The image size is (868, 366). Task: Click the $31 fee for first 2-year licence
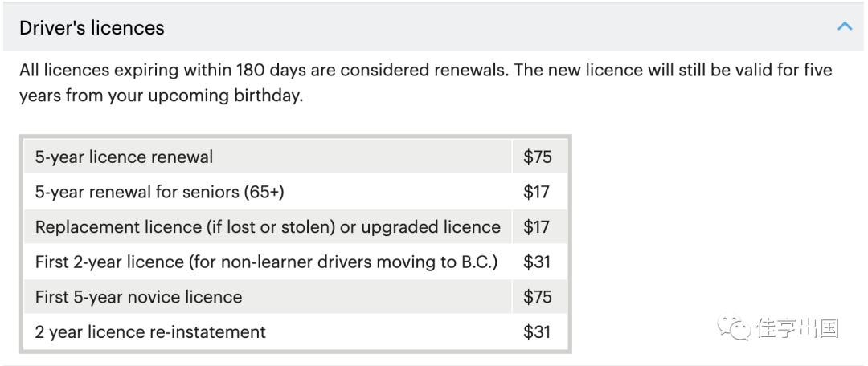click(x=537, y=262)
